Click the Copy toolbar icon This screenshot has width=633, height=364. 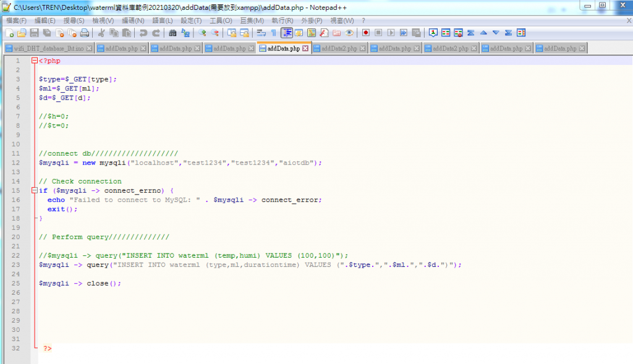pos(114,33)
